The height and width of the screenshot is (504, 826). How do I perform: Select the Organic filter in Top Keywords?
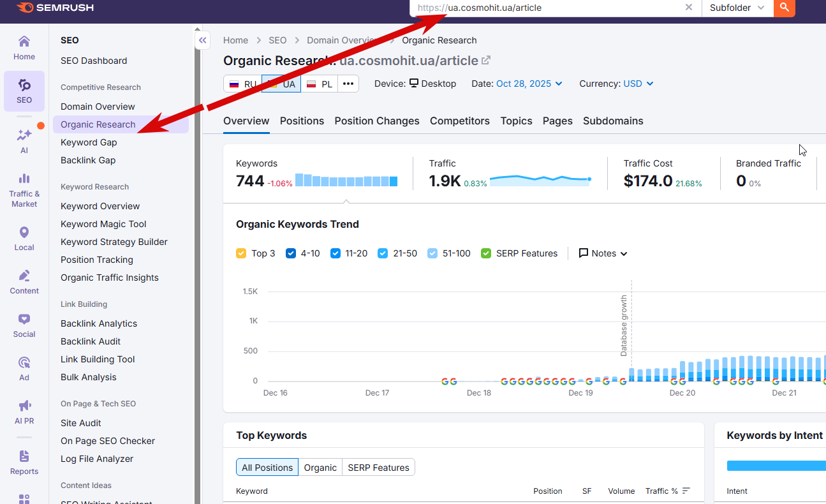(x=320, y=468)
